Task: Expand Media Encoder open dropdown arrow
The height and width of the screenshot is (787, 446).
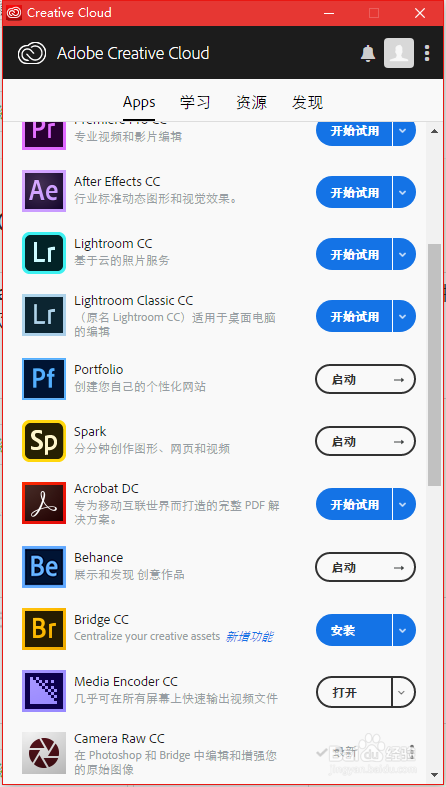Action: tap(404, 693)
